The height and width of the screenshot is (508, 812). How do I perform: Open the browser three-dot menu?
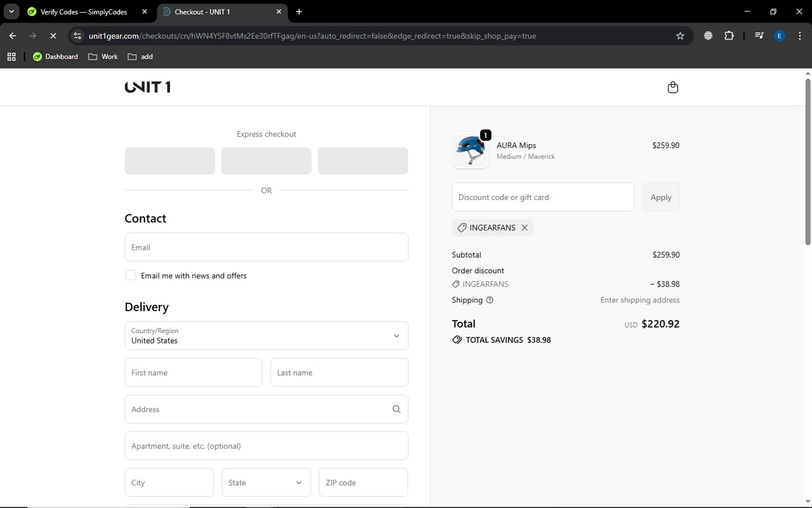pos(800,36)
